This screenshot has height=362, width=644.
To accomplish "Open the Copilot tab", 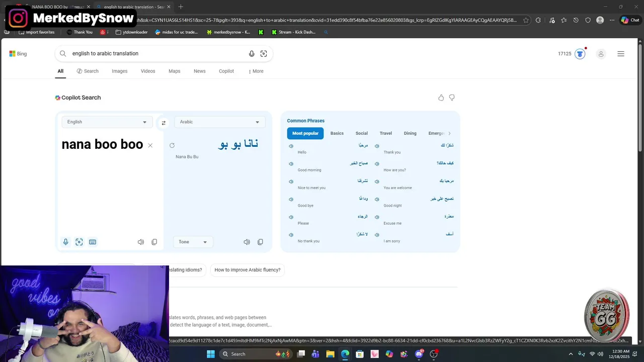I will point(226,71).
